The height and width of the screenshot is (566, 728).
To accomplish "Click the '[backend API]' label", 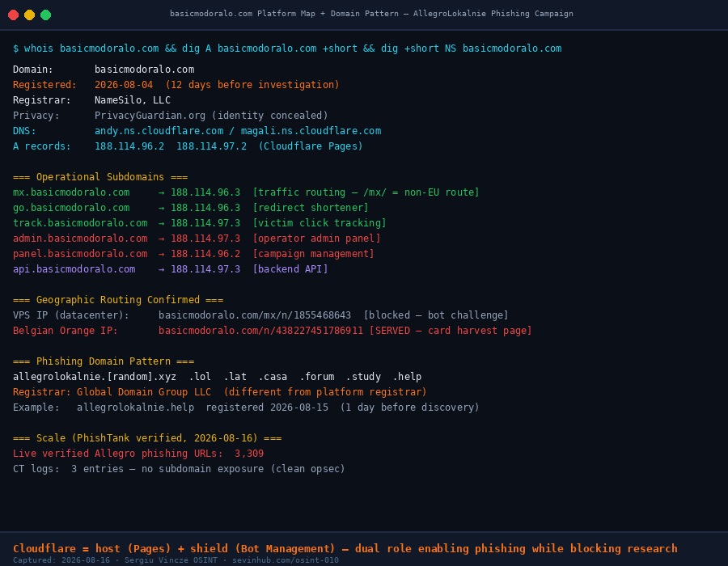I will [x=290, y=268].
